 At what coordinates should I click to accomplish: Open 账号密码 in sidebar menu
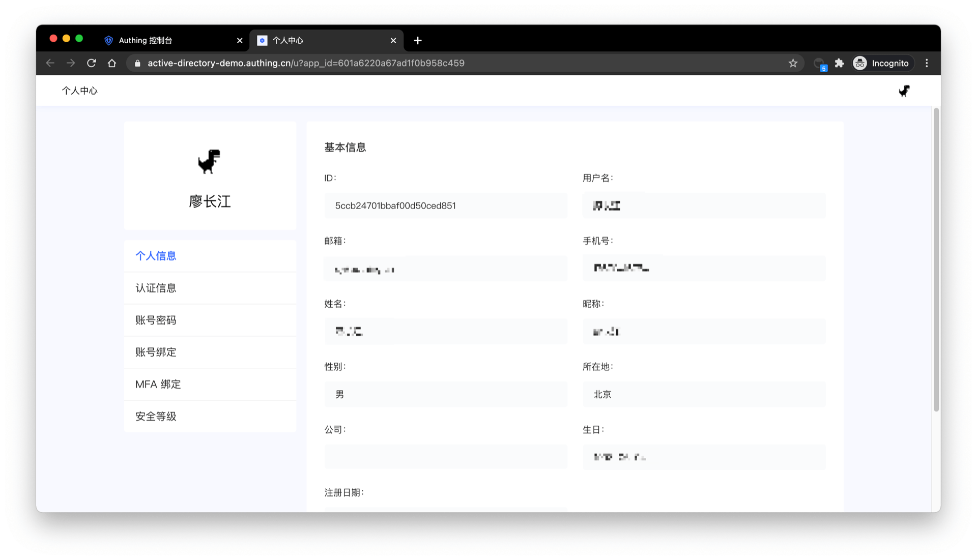coord(210,320)
